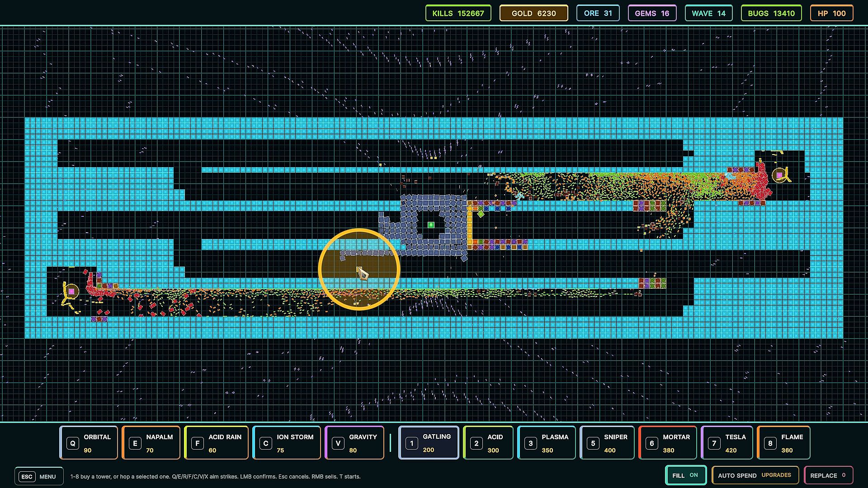The image size is (868, 488).
Task: Click the Bugs 13410 counter
Action: click(x=771, y=13)
